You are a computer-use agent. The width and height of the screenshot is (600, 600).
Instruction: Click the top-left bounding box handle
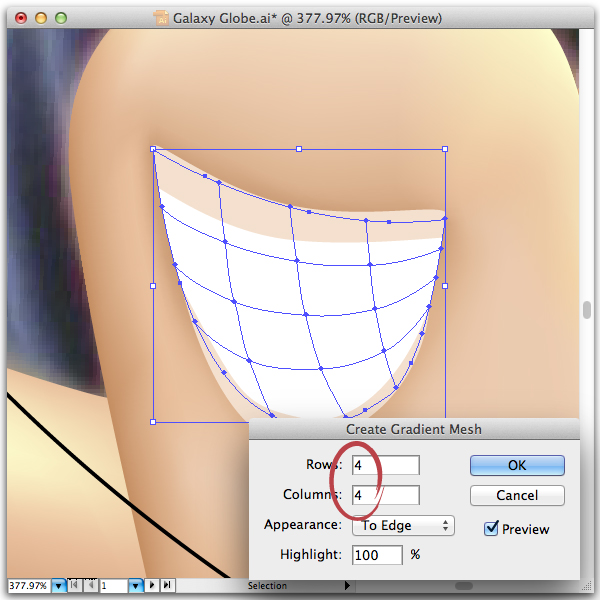pos(153,149)
